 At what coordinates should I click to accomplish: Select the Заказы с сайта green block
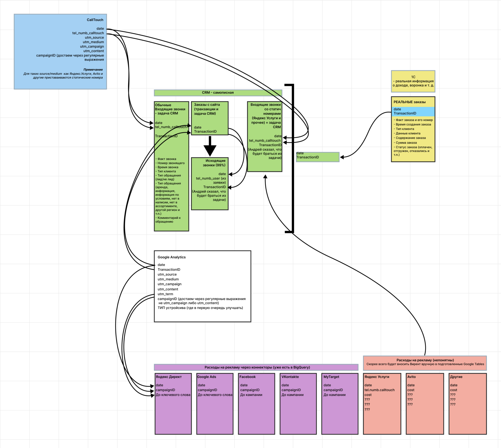click(x=210, y=118)
